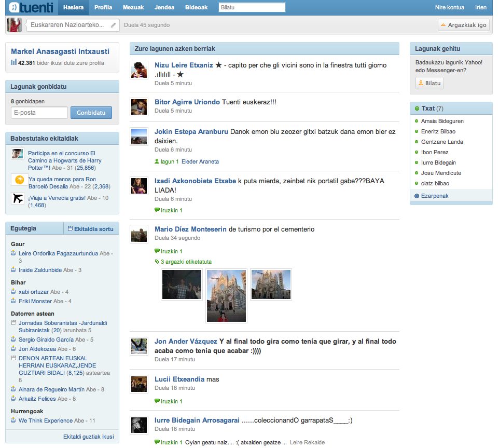Viewport: 499px width, 448px height.
Task: Open Ekitaldi guztiak ikusi link
Action: pyautogui.click(x=89, y=437)
